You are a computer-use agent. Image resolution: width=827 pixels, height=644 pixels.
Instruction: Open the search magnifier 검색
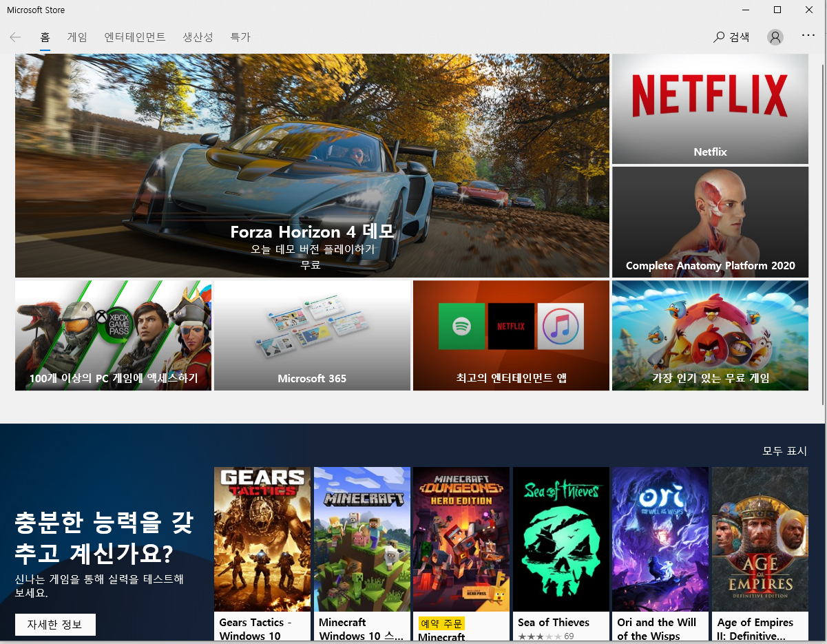(731, 37)
